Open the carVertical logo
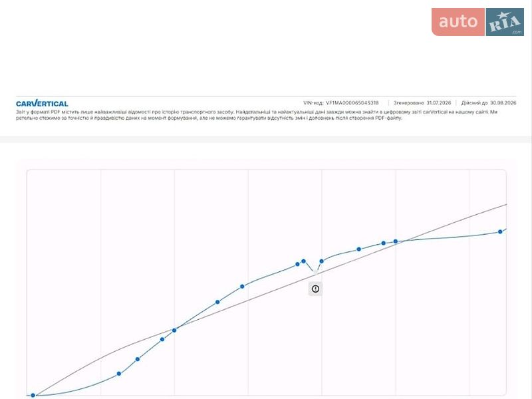Image resolution: width=532 pixels, height=399 pixels. 42,103
